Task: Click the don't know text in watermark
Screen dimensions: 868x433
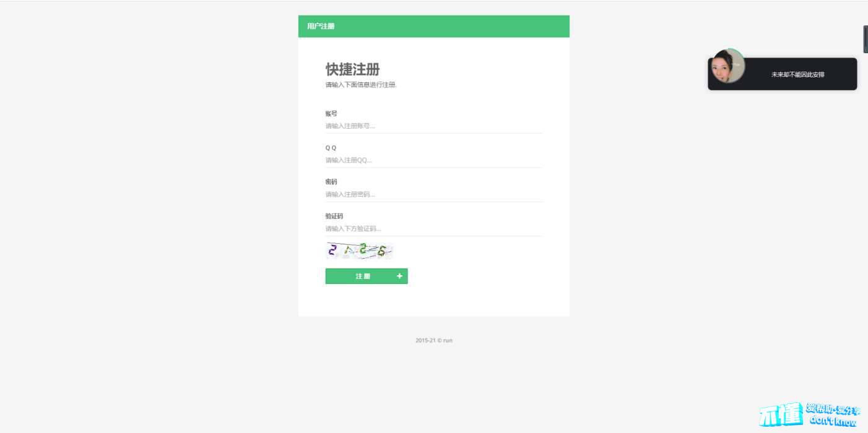Action: pyautogui.click(x=833, y=422)
